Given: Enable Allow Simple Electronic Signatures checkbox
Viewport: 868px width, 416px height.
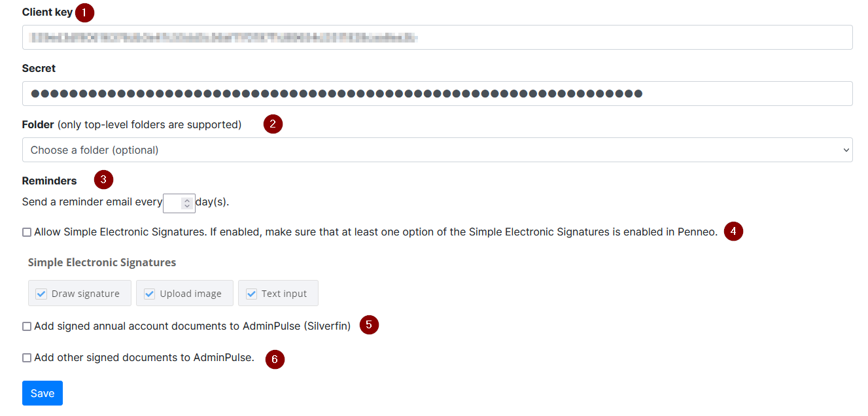Looking at the screenshot, I should tap(27, 232).
